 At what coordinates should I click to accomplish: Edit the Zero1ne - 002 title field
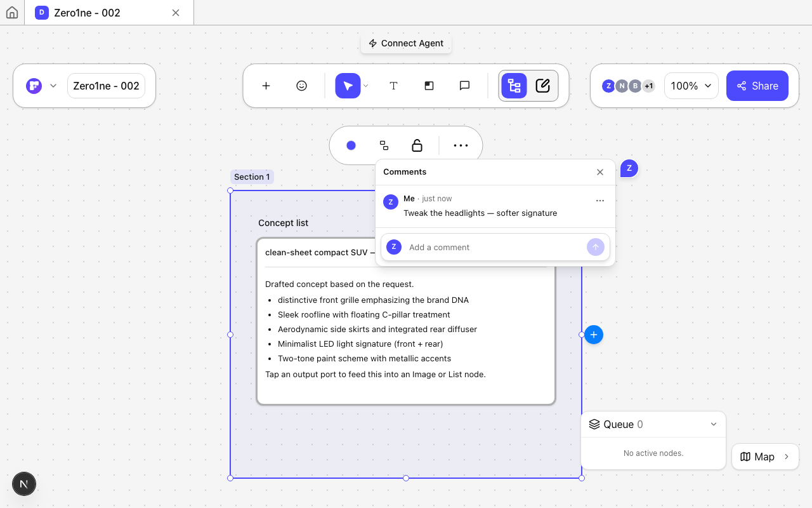pos(106,86)
